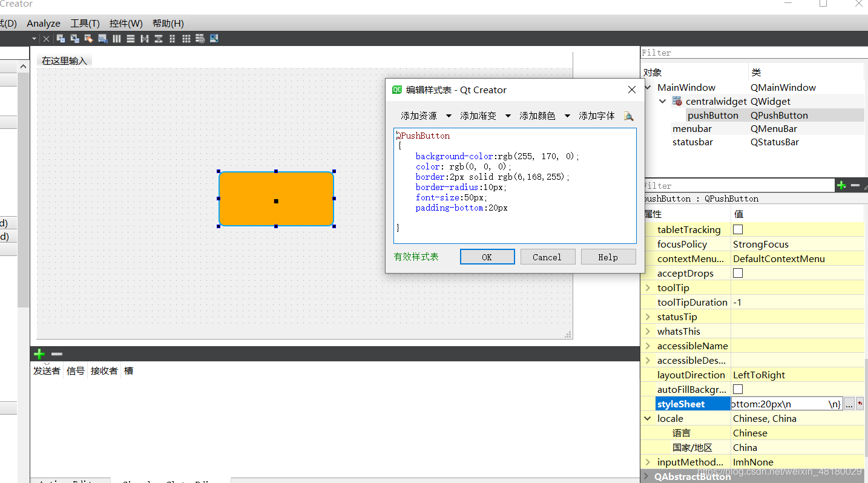
Task: Click the layoutDirection value LeftToRight
Action: click(759, 375)
